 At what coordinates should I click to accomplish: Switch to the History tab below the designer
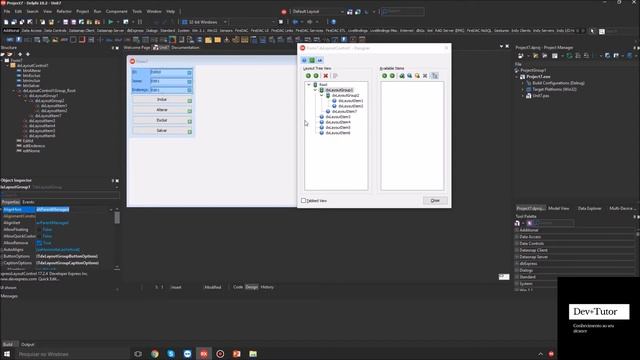(267, 287)
